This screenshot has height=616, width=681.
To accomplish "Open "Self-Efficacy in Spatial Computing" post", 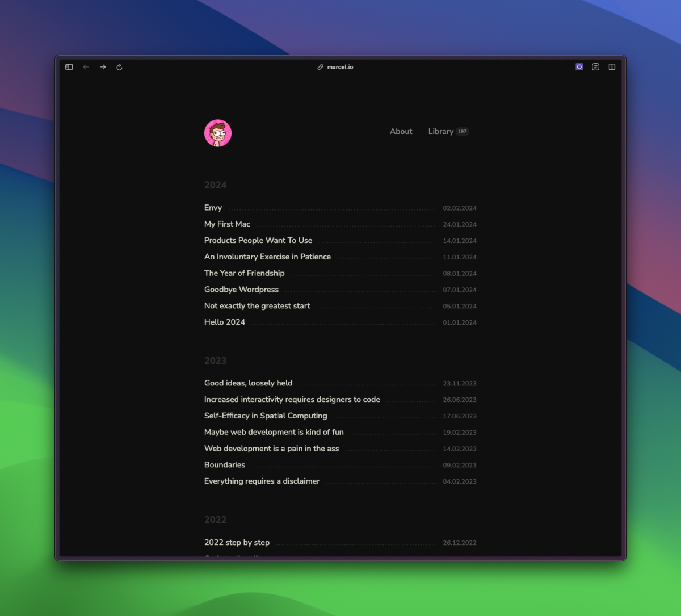I will pyautogui.click(x=266, y=416).
